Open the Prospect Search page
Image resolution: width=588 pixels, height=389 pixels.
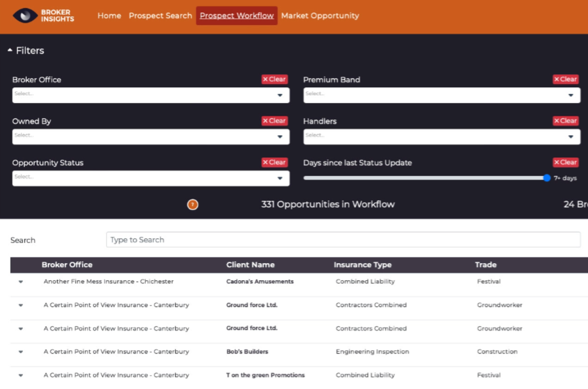click(x=160, y=16)
